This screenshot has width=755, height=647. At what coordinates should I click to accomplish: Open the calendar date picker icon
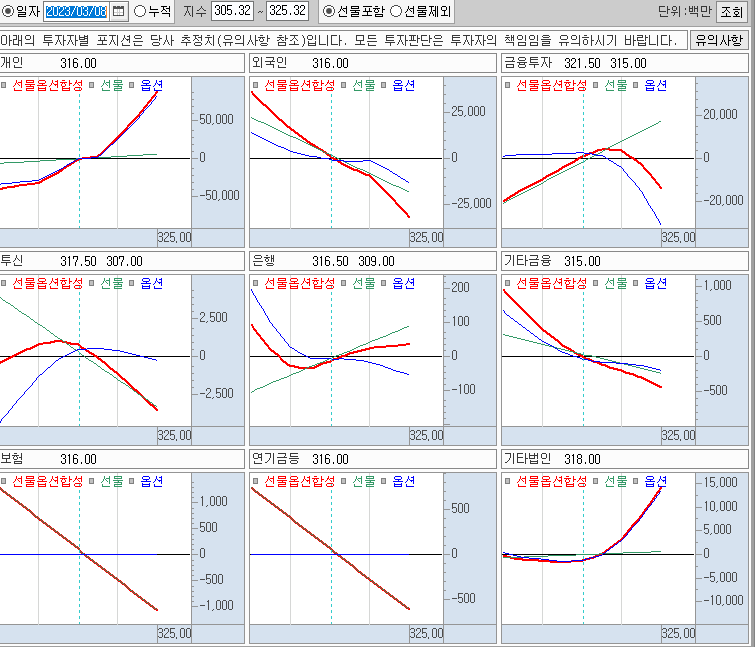point(119,11)
